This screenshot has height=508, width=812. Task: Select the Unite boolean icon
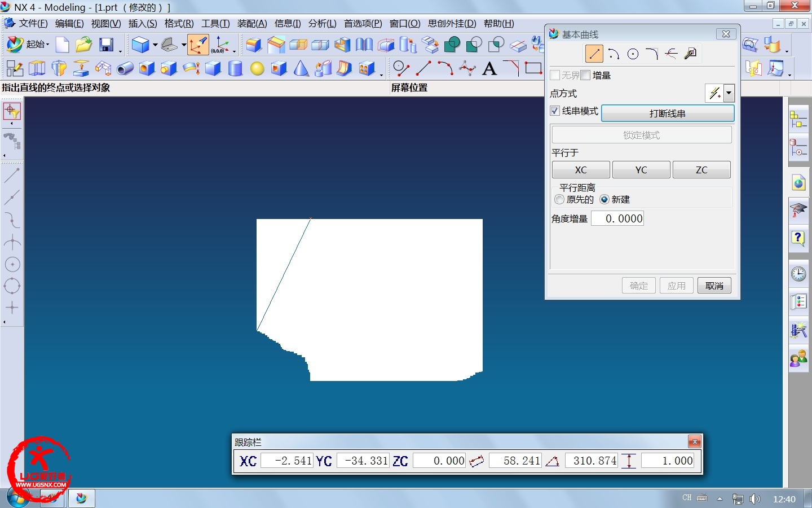point(452,45)
